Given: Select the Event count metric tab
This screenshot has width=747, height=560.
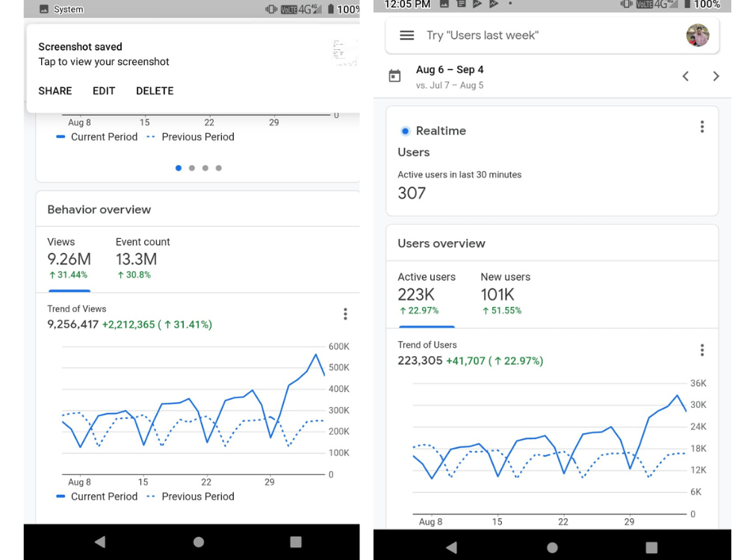Looking at the screenshot, I should pyautogui.click(x=143, y=258).
